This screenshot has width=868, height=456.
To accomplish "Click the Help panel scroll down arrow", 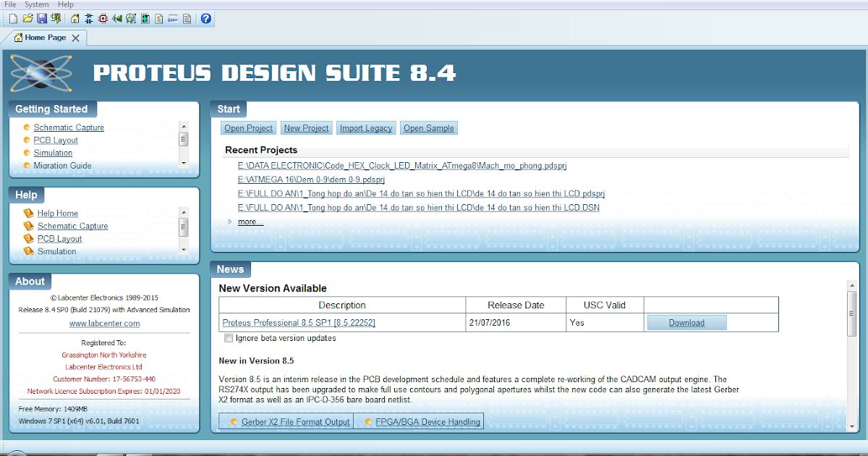I will coord(184,249).
